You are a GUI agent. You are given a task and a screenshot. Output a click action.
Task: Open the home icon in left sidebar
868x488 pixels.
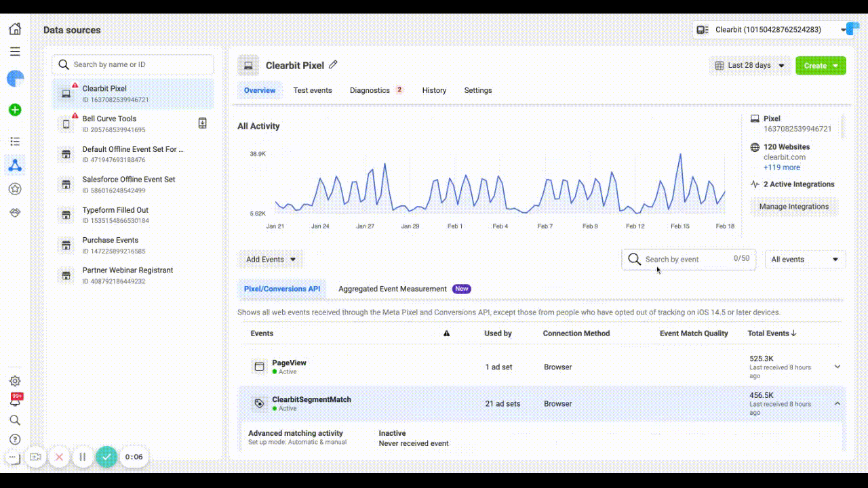[15, 29]
